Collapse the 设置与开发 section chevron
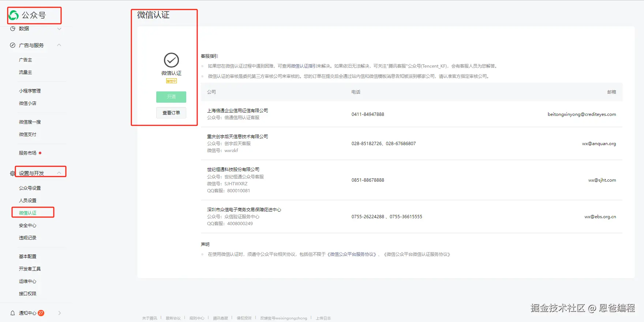The image size is (644, 322). tap(59, 173)
